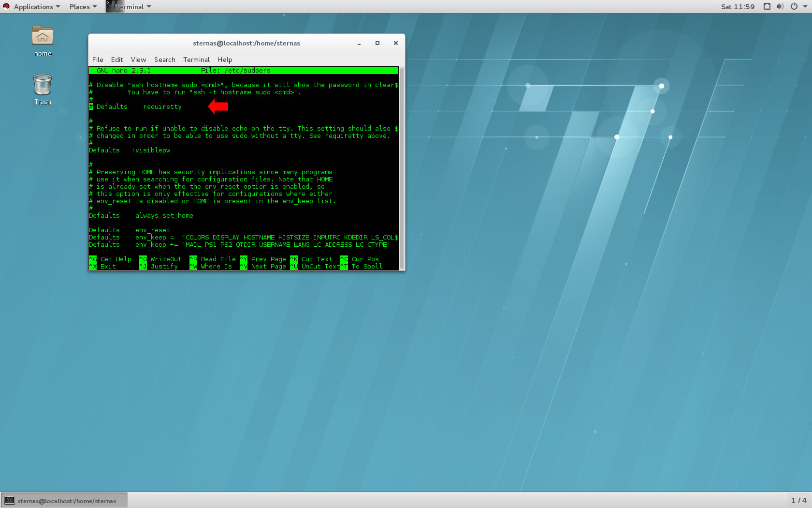Click the '^Y Prev Page' shortcut
This screenshot has width=812, height=508.
click(x=263, y=259)
